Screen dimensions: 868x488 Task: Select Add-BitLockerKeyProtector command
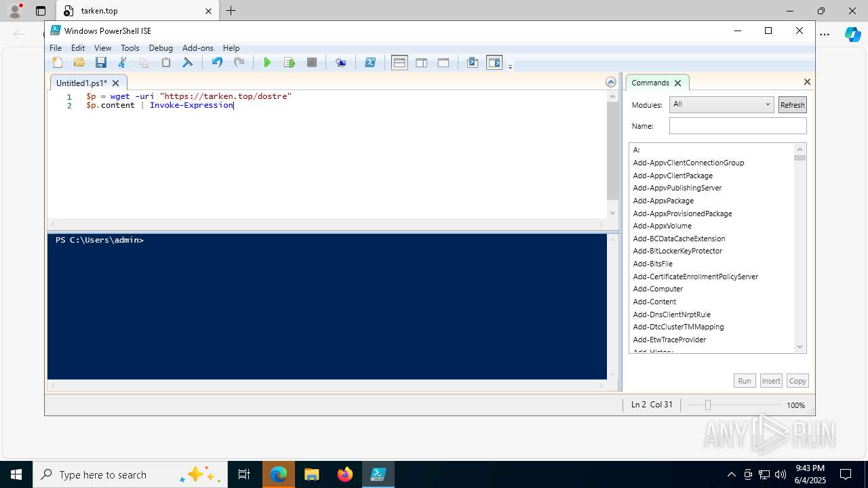click(677, 251)
